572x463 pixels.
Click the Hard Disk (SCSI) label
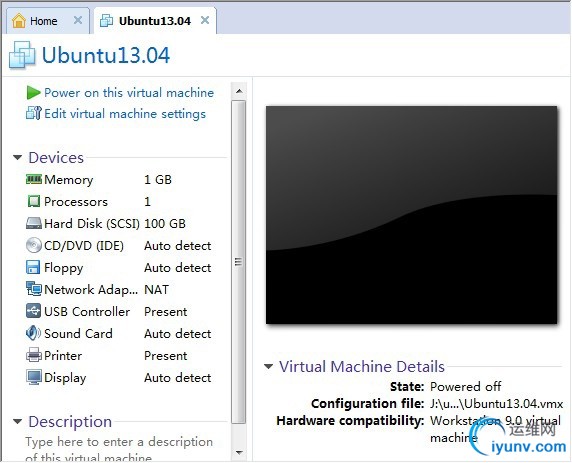(92, 224)
